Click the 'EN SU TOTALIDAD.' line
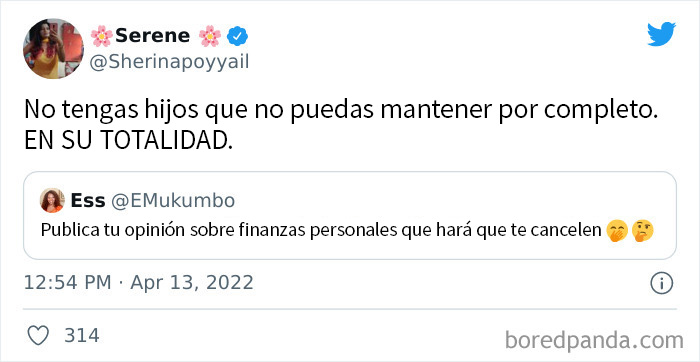The image size is (700, 362). coord(129,141)
